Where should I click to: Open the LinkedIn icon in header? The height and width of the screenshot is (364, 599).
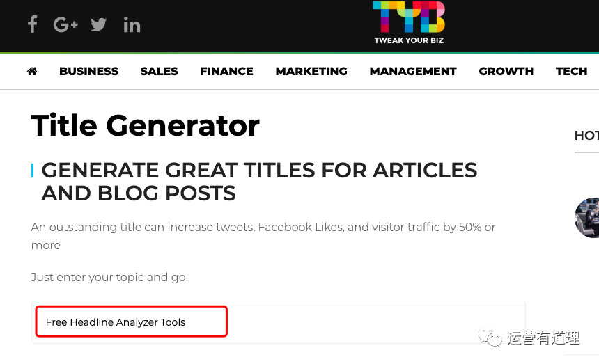[x=132, y=25]
